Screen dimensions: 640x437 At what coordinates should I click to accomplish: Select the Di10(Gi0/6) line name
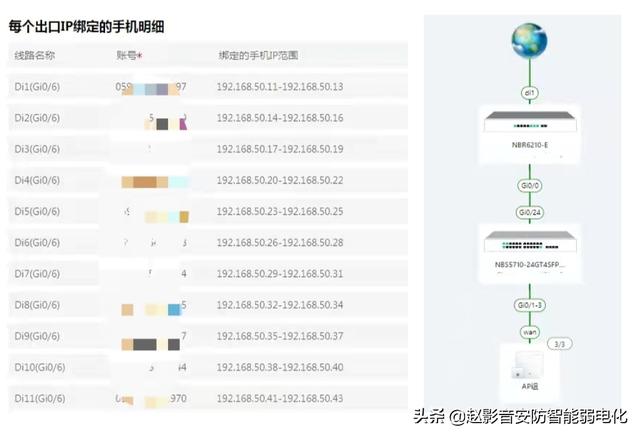[40, 368]
